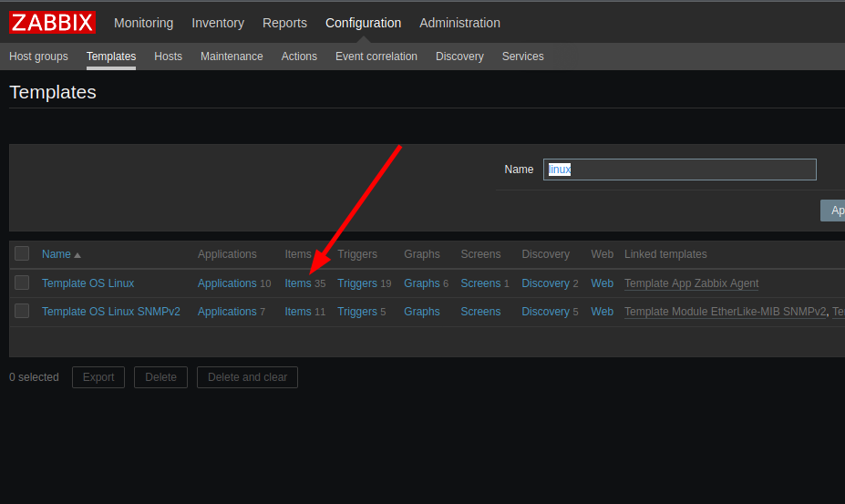
Task: Switch to Event correlation tab
Action: (376, 57)
